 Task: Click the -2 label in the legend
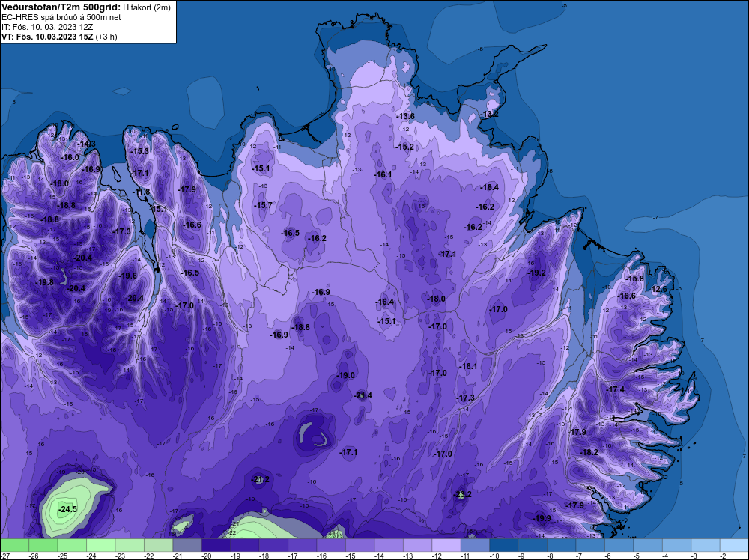click(723, 556)
